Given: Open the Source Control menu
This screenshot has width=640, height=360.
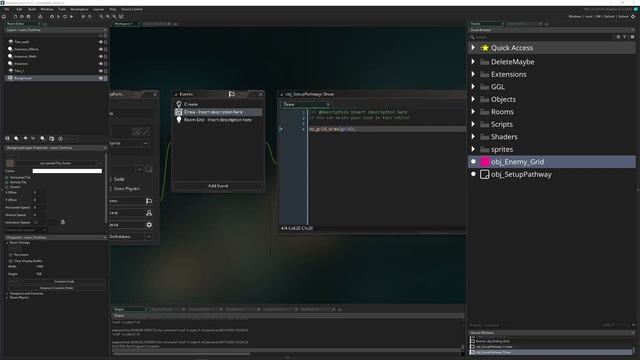Looking at the screenshot, I should point(132,9).
